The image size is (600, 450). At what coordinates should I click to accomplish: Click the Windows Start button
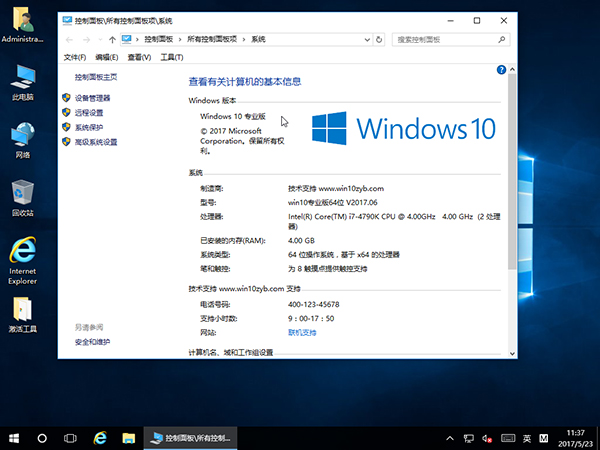[x=14, y=438]
